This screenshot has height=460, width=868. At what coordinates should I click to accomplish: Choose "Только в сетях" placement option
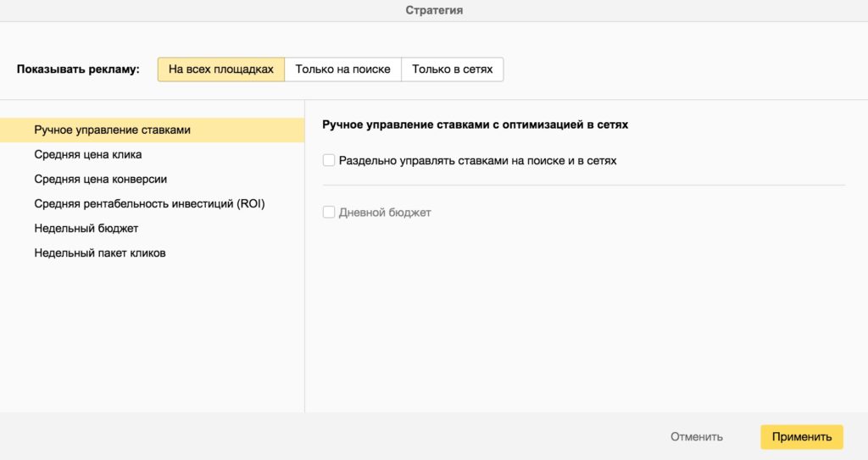click(452, 69)
